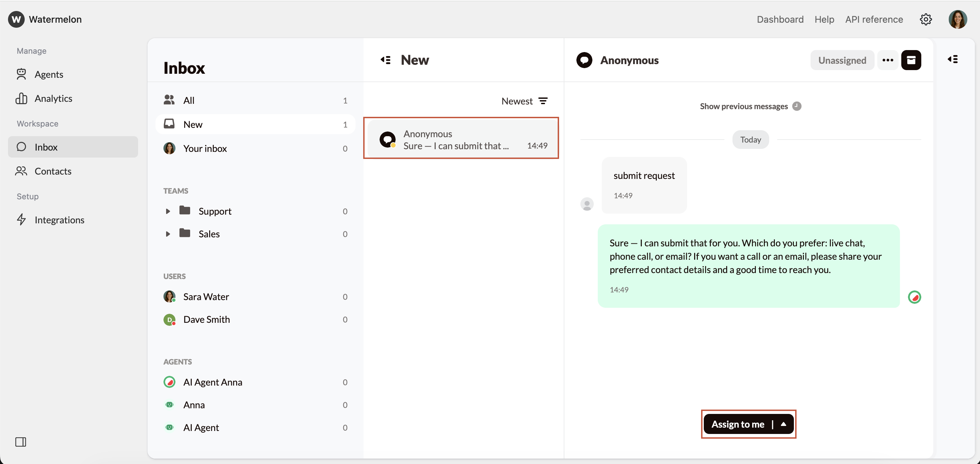The image size is (980, 464).
Task: Collapse the conversation list beside the New header
Action: point(385,60)
